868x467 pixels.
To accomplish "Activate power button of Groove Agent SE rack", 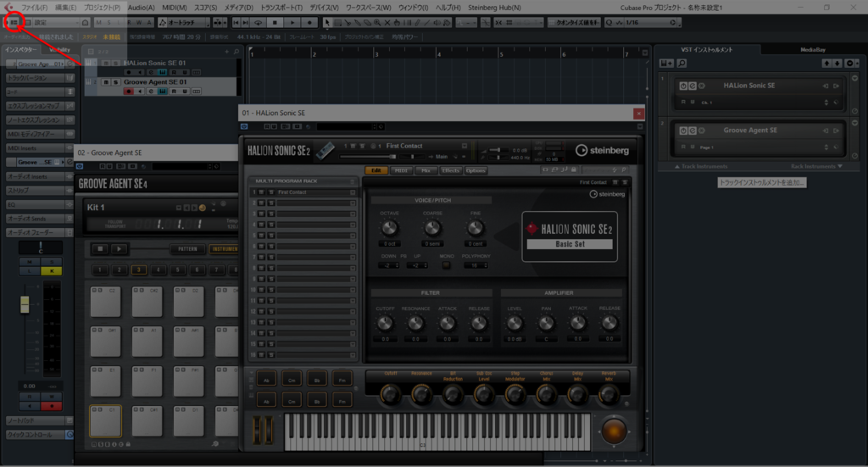I will point(683,131).
